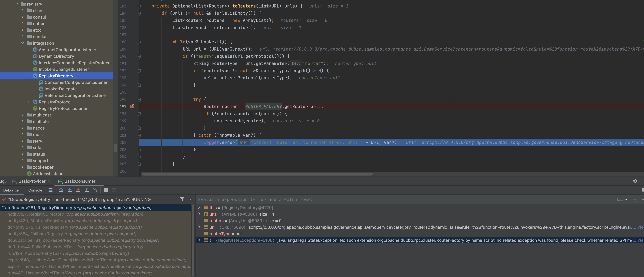Screen dimensions: 644x277
Task: Click the thread filter funnel icon
Action: (x=182, y=199)
